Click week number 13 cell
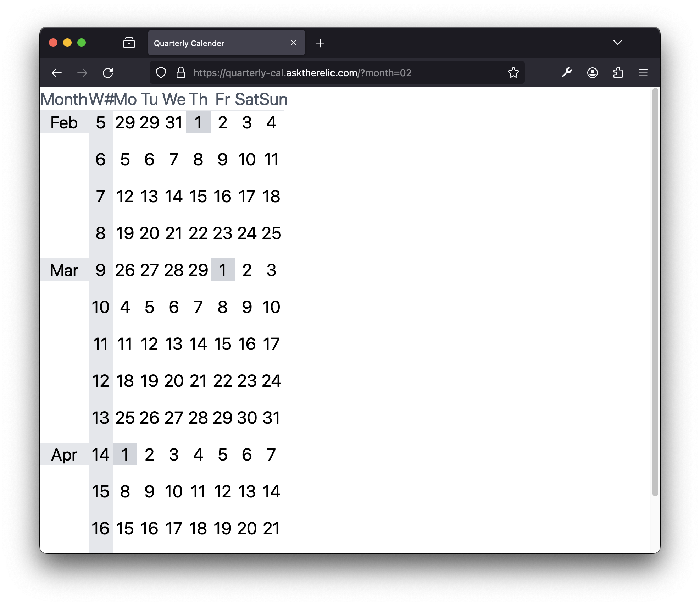 click(x=100, y=418)
